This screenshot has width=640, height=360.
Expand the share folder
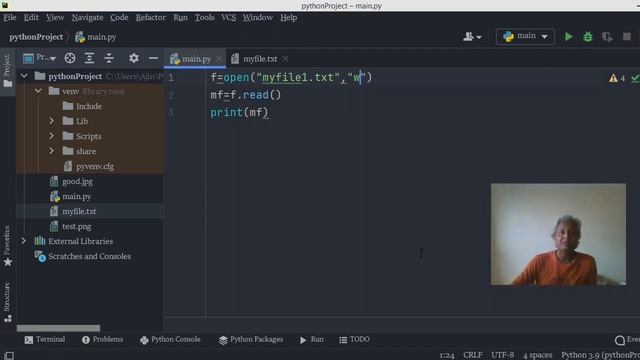[52, 151]
